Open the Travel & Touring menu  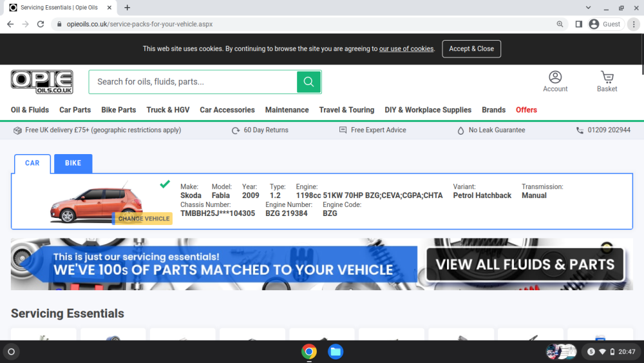click(346, 110)
